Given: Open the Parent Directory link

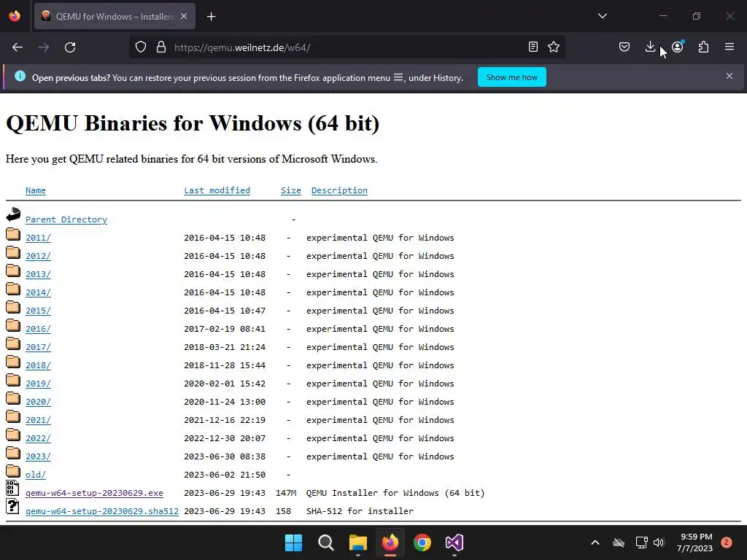Looking at the screenshot, I should (66, 219).
